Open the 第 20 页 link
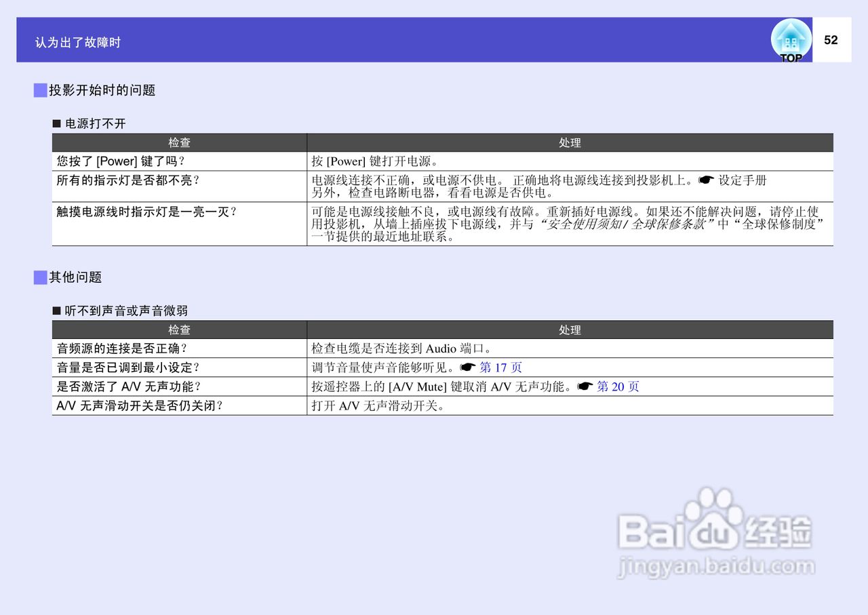 click(618, 386)
